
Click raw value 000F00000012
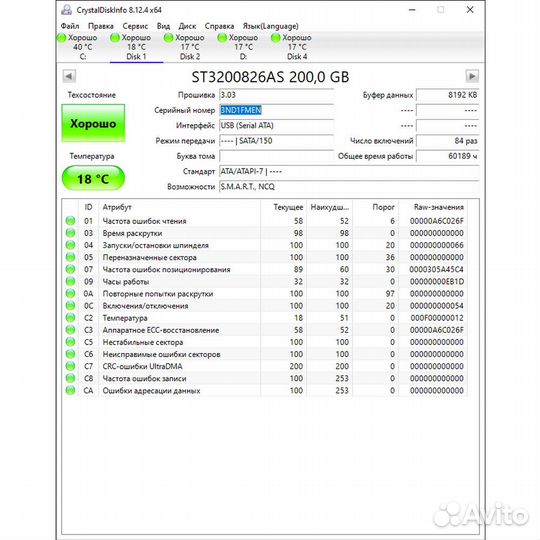pos(437,318)
